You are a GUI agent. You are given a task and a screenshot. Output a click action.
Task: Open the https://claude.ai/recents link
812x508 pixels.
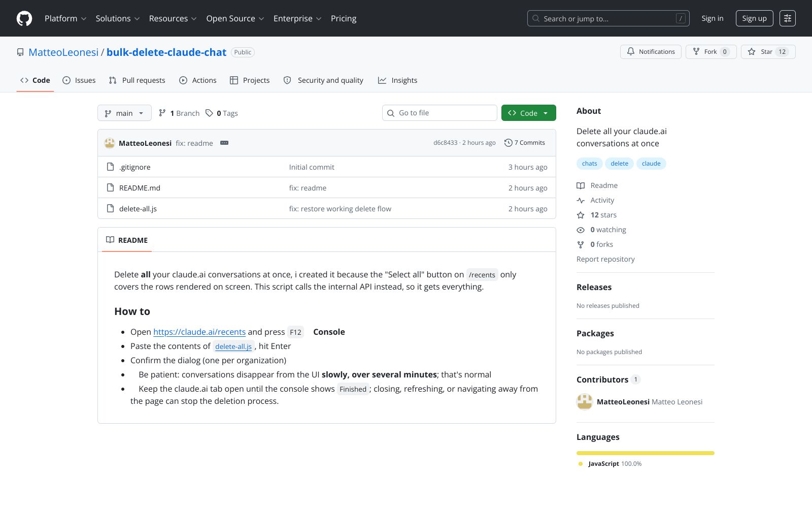pyautogui.click(x=199, y=332)
